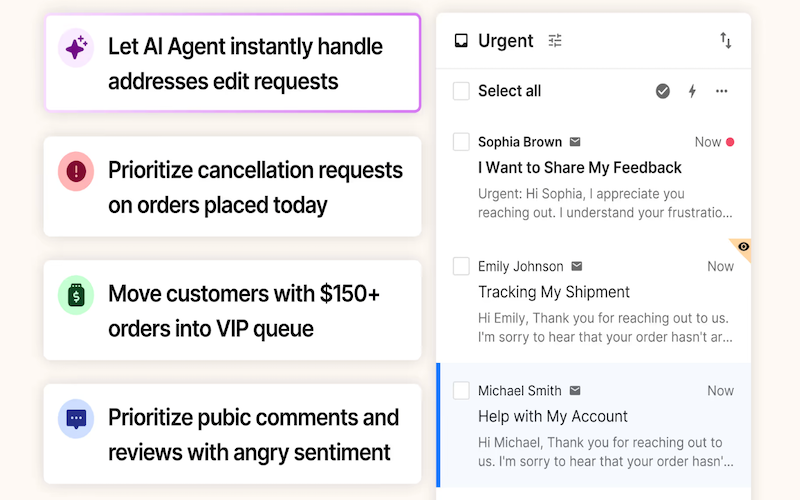Select the VIP queue rule card

coord(232,310)
